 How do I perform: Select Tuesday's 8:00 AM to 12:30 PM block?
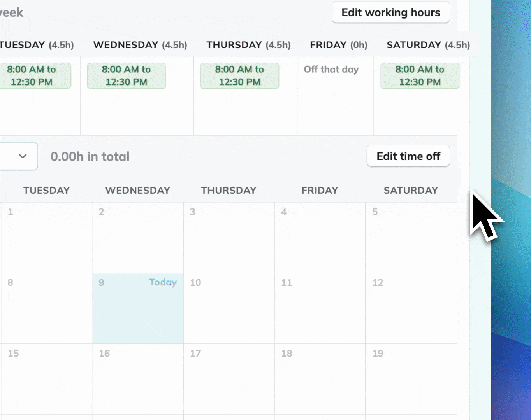[32, 76]
